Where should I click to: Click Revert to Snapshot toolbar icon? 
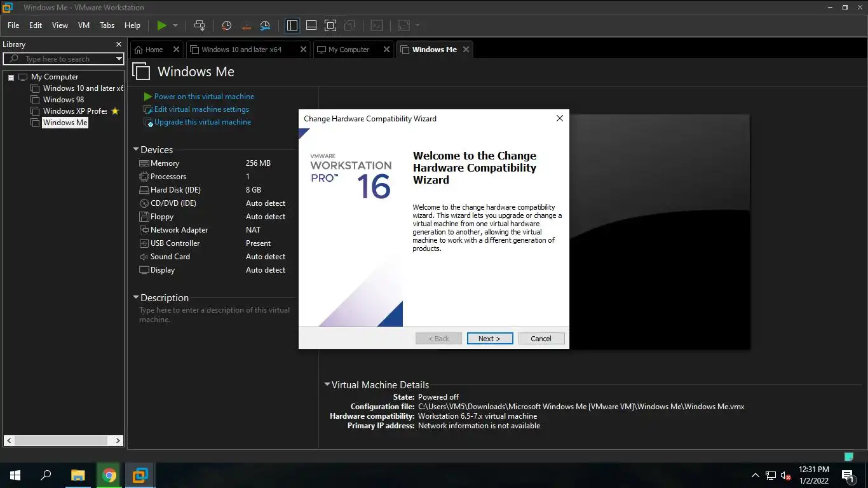(x=246, y=25)
